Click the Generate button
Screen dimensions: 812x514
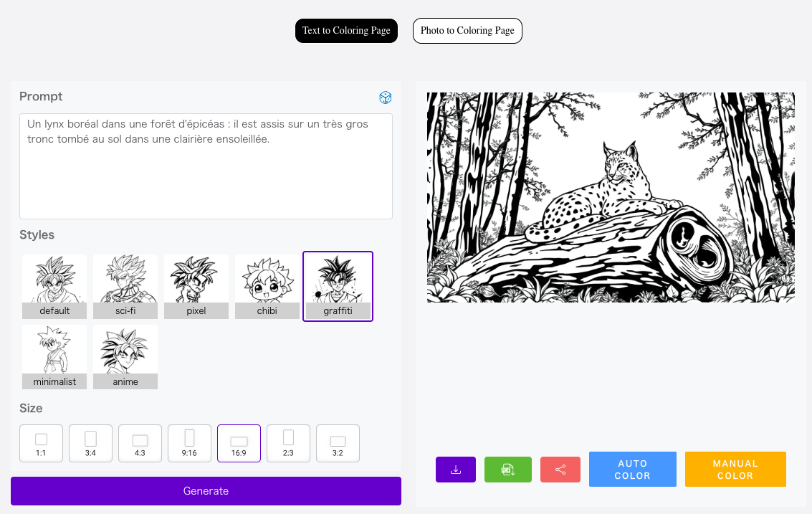pyautogui.click(x=206, y=490)
